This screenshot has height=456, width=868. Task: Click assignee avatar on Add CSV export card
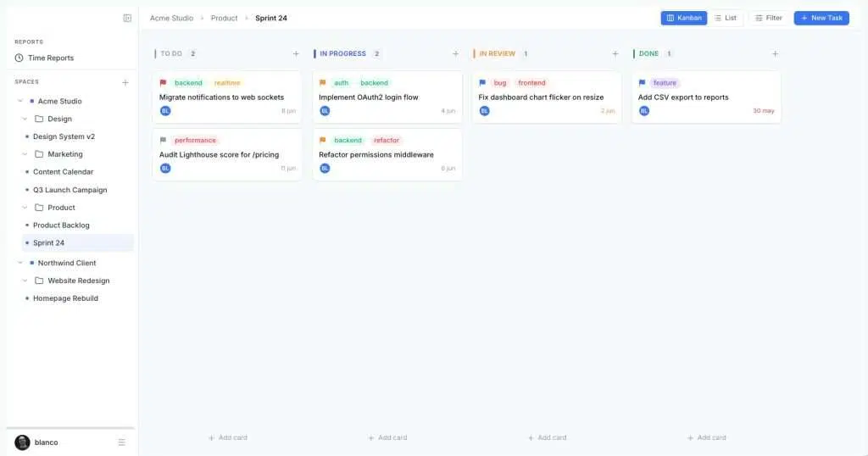(x=644, y=111)
